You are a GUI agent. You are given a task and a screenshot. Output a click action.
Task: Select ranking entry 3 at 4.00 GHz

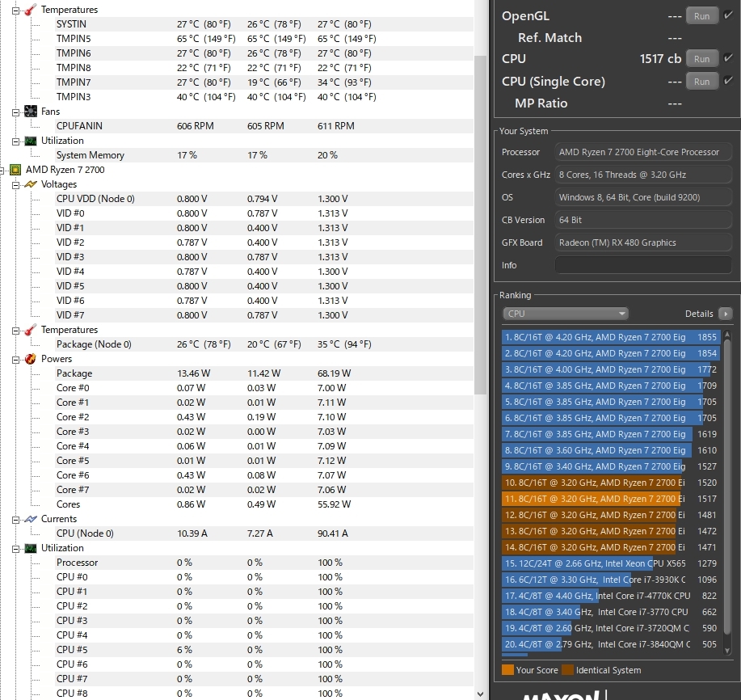(x=611, y=369)
